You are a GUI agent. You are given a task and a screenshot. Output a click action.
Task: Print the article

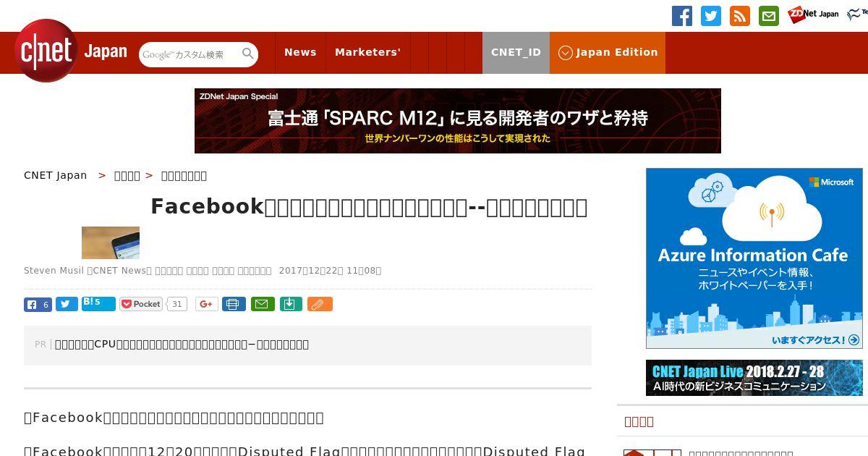click(234, 304)
